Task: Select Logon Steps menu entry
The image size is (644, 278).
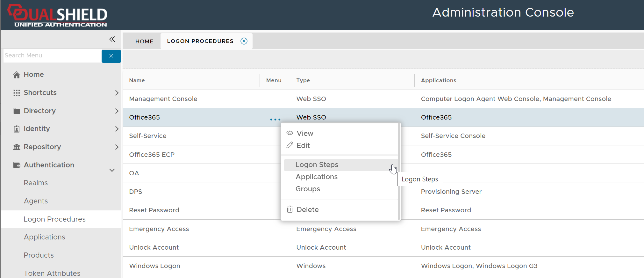Action: 317,165
